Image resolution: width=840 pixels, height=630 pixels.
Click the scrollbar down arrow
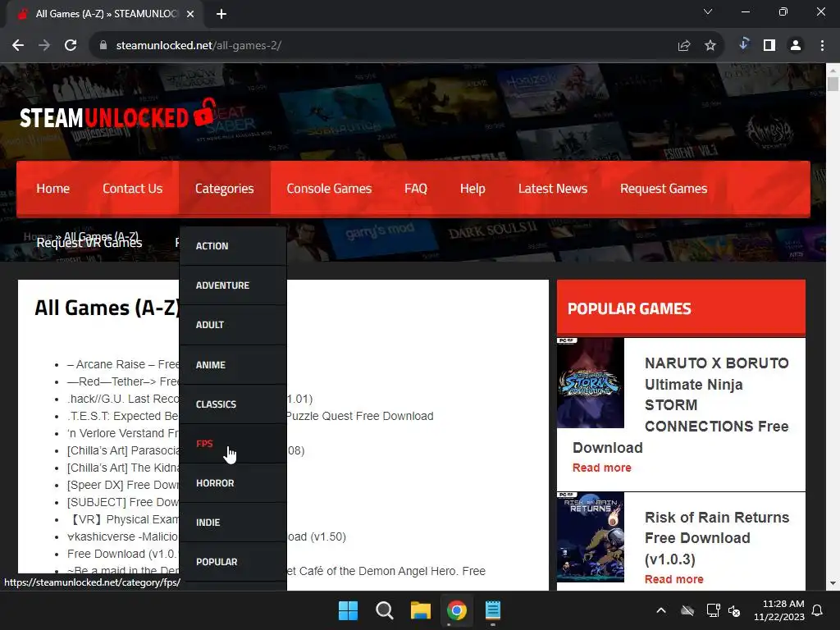(833, 583)
